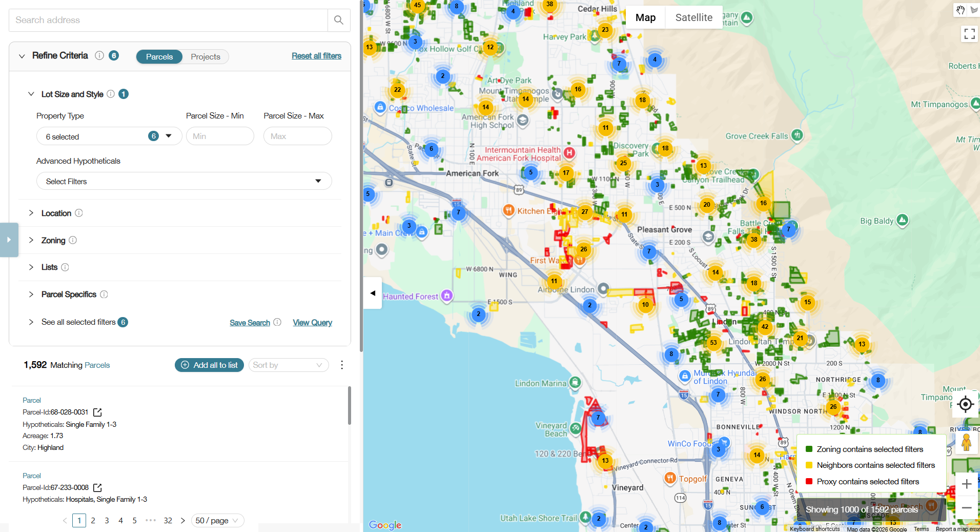Show the Zoning info icon
The height and width of the screenshot is (532, 980).
73,240
